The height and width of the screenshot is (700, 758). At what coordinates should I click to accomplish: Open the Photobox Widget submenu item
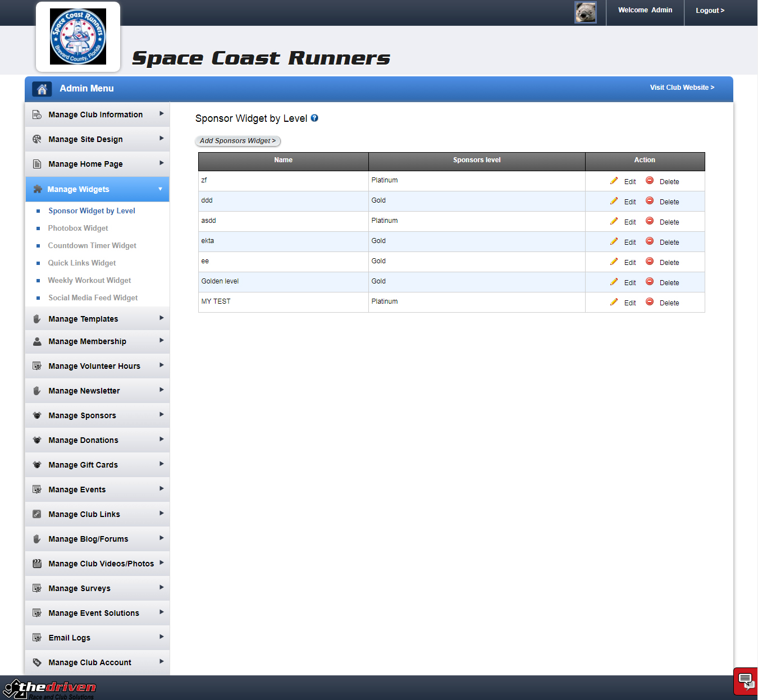tap(78, 228)
